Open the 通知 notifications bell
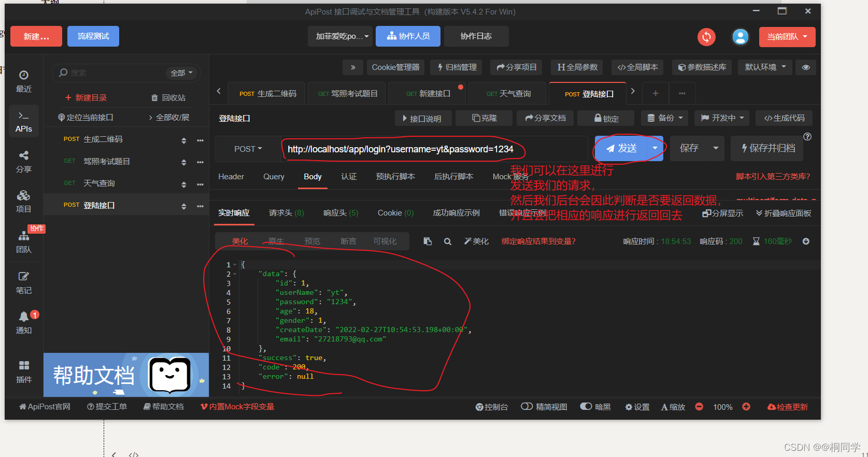The height and width of the screenshot is (457, 868). coord(24,322)
